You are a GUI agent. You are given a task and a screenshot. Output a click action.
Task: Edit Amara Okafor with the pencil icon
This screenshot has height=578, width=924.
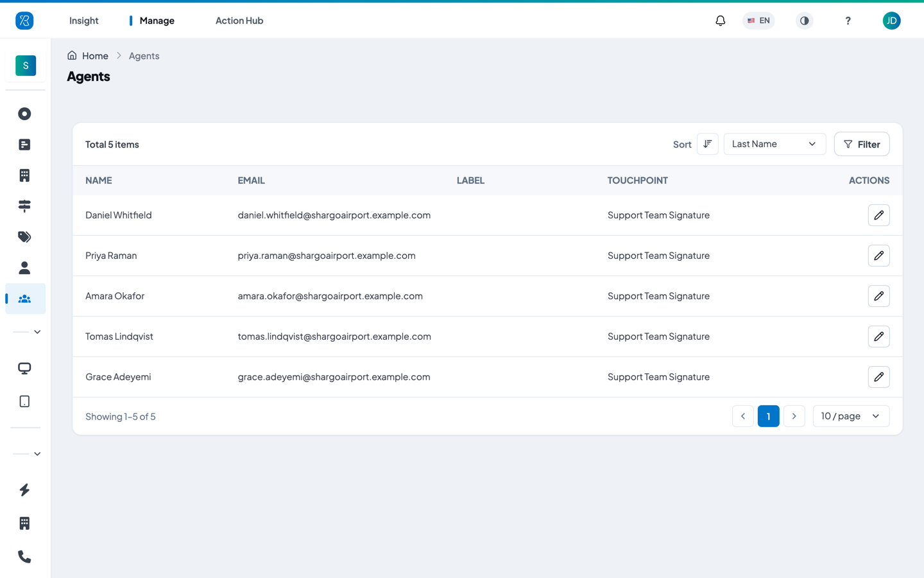[x=878, y=296]
